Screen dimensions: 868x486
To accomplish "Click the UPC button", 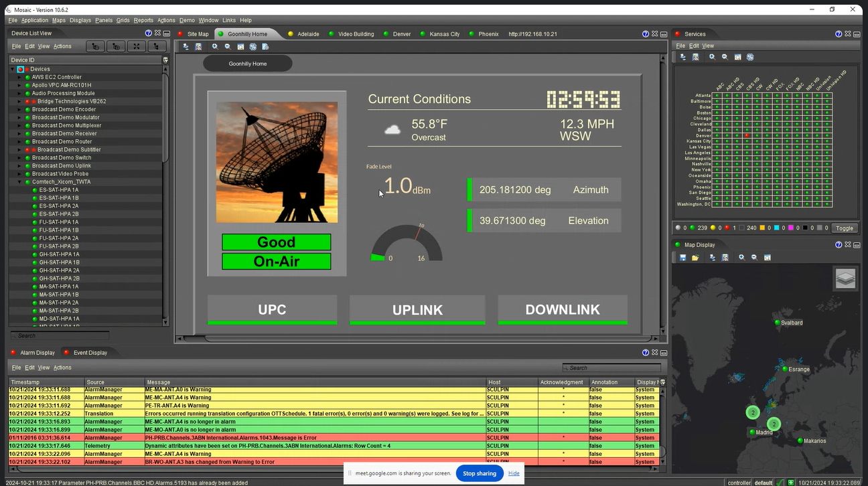I will pyautogui.click(x=272, y=310).
